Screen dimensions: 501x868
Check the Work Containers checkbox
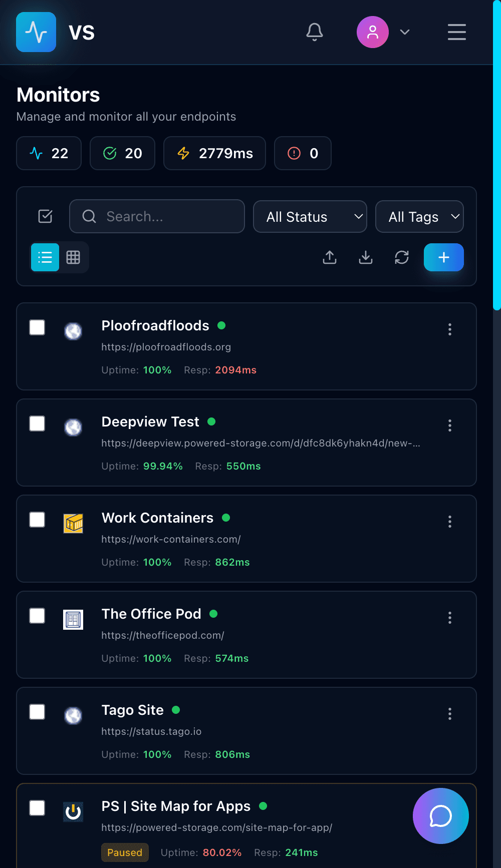coord(37,520)
